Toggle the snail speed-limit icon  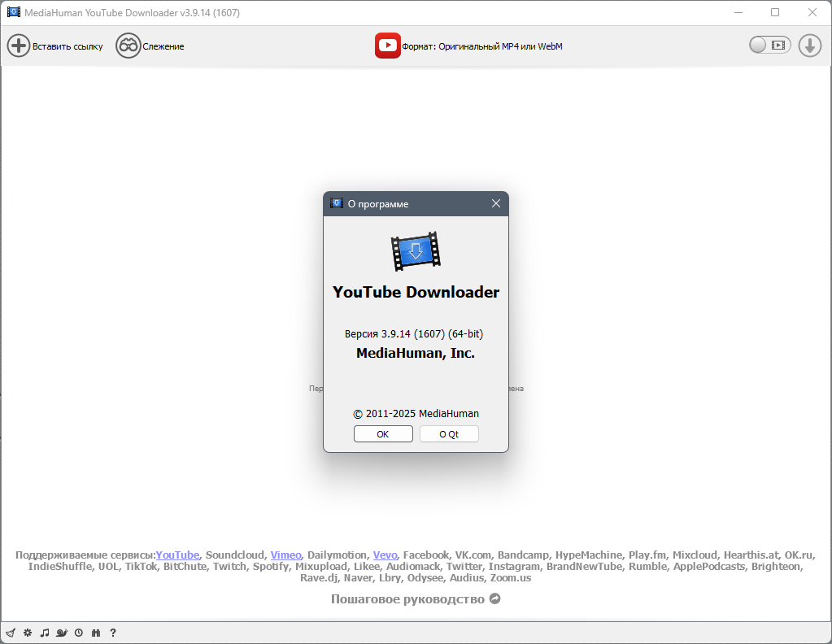62,633
